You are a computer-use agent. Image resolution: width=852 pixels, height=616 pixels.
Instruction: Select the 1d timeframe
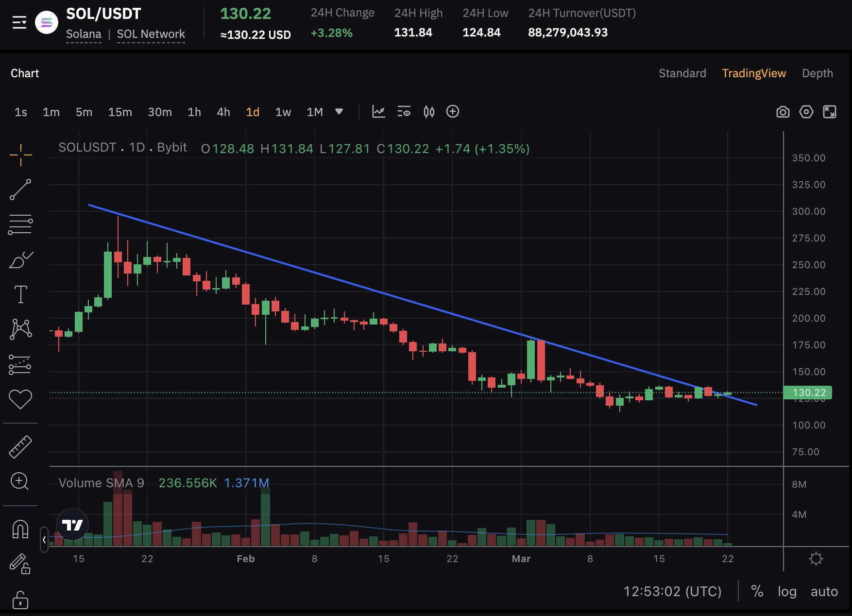click(x=253, y=112)
